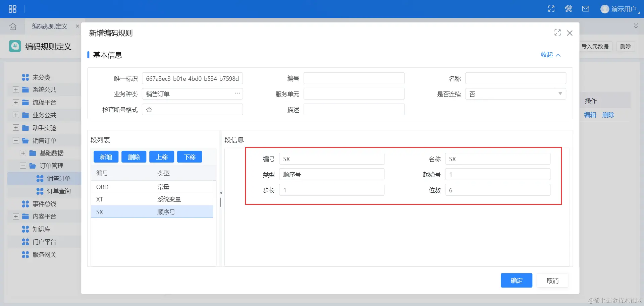Click 编辑 link in 操作 column

(x=590, y=115)
